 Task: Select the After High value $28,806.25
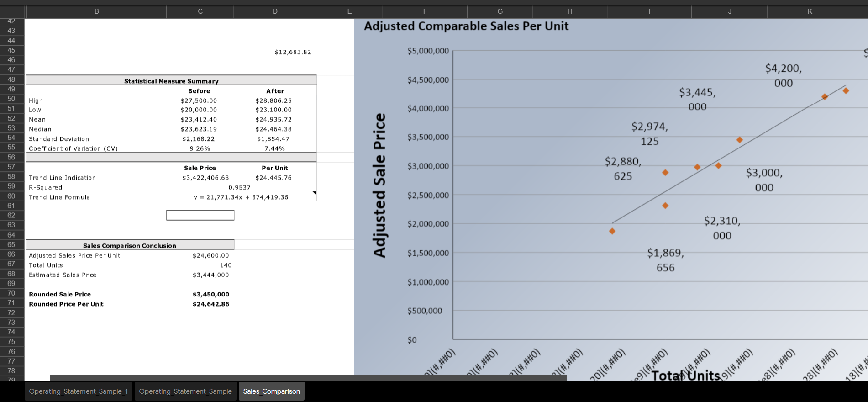274,100
